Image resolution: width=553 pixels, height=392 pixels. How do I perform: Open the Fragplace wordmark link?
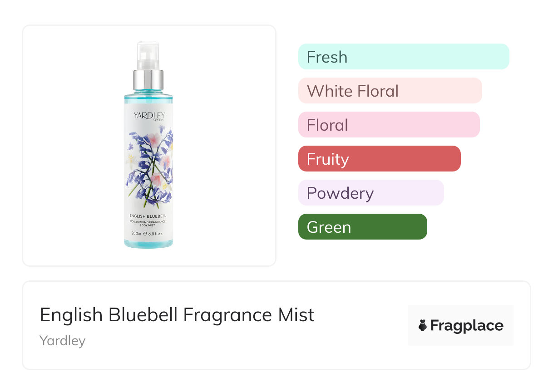click(x=466, y=325)
